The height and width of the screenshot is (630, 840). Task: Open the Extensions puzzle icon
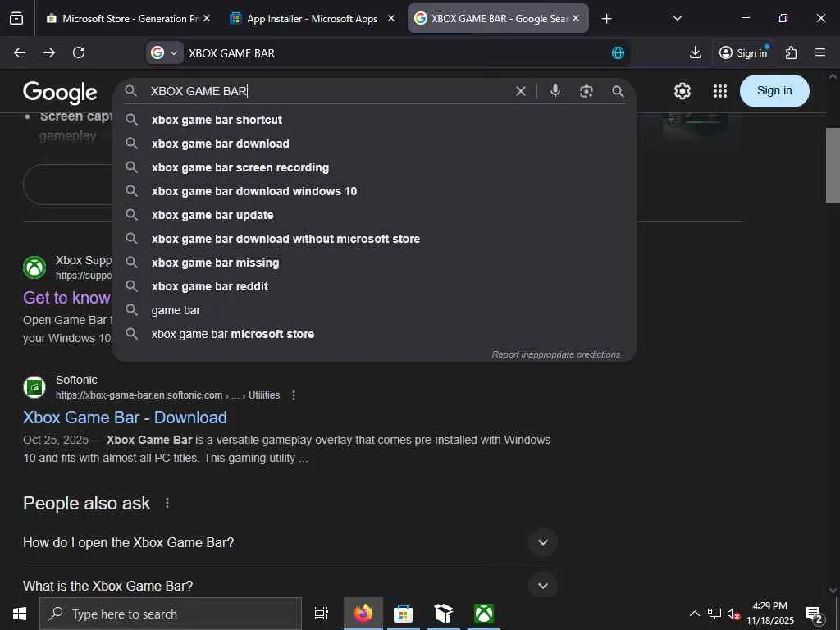click(792, 52)
